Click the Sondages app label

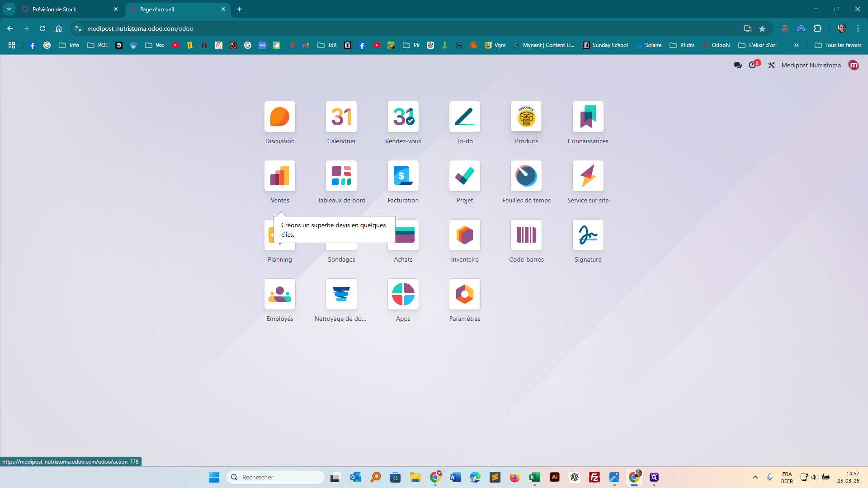pos(341,259)
